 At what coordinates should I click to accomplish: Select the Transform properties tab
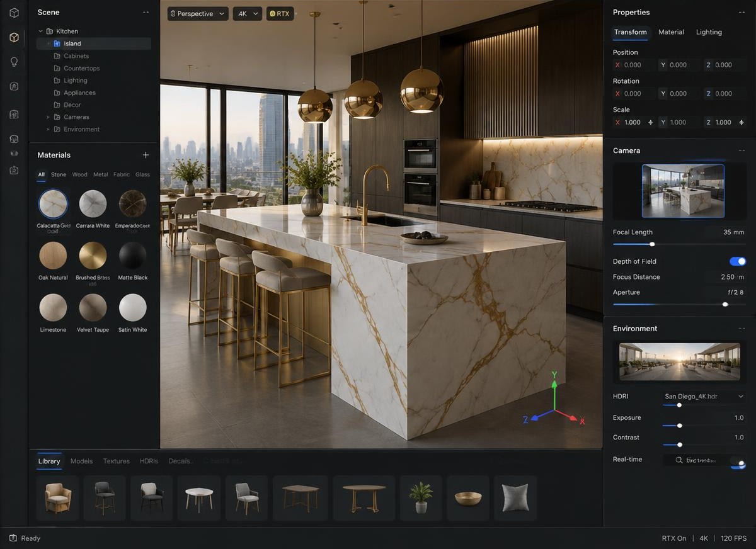630,32
